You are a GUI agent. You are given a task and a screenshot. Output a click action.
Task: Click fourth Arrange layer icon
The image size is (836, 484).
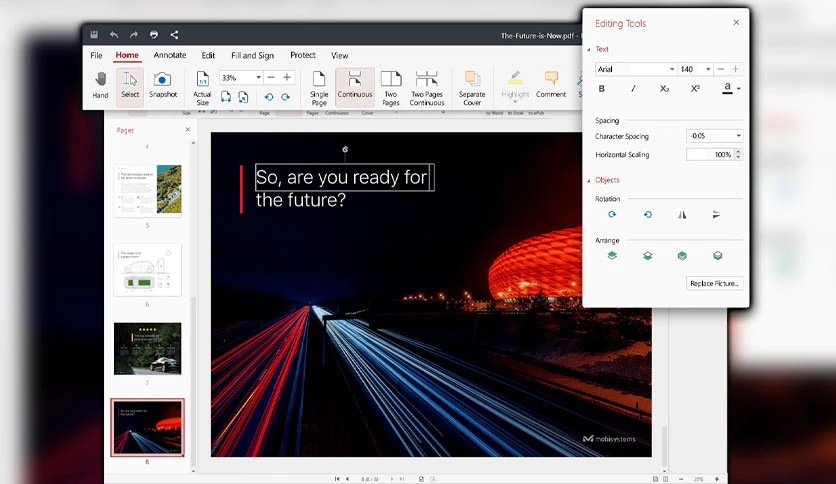pyautogui.click(x=718, y=255)
